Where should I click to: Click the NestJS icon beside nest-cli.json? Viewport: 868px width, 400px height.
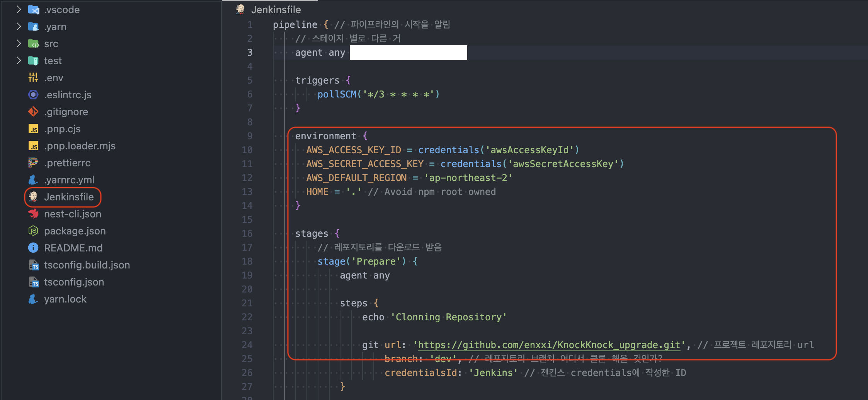[x=33, y=214]
